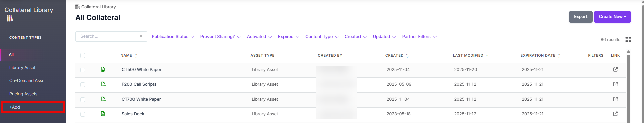
Task: Click the Created By column header
Action: [x=330, y=56]
